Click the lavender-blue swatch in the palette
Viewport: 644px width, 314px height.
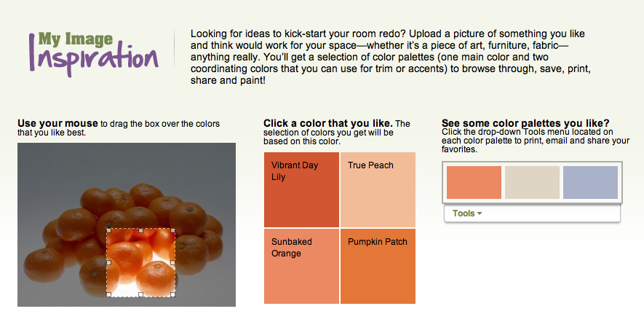pos(590,182)
